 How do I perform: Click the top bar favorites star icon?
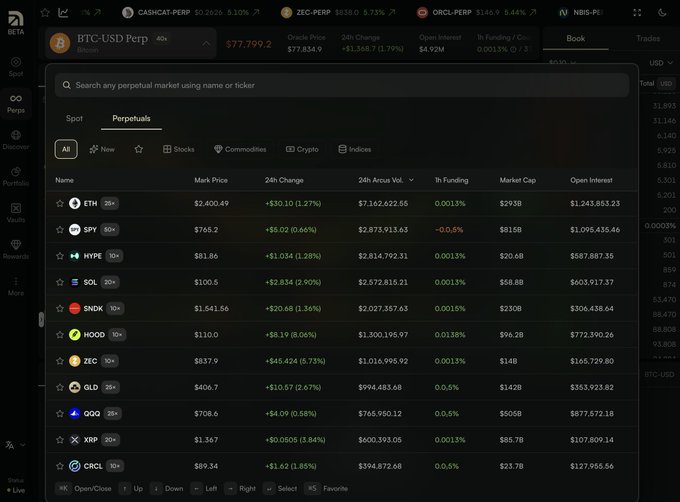[45, 13]
